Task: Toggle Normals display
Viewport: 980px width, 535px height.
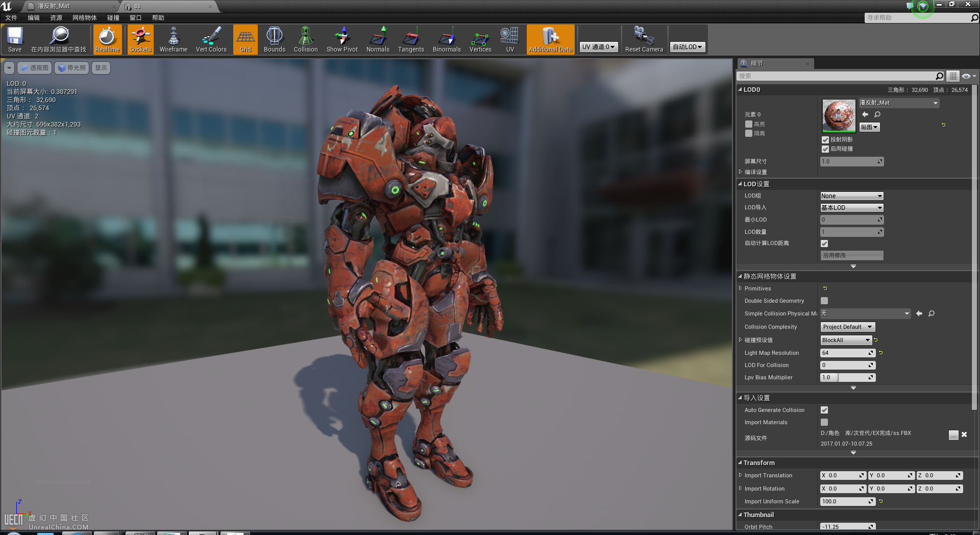Action: pos(378,39)
